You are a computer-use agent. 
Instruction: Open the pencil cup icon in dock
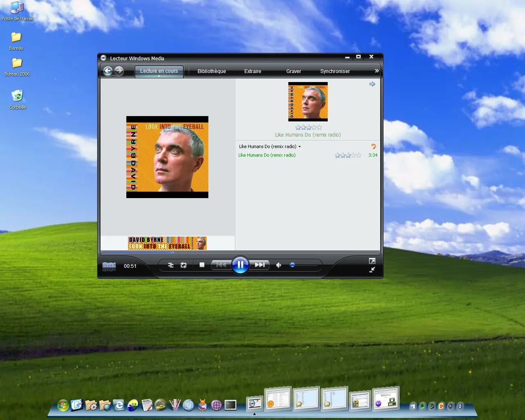click(175, 406)
